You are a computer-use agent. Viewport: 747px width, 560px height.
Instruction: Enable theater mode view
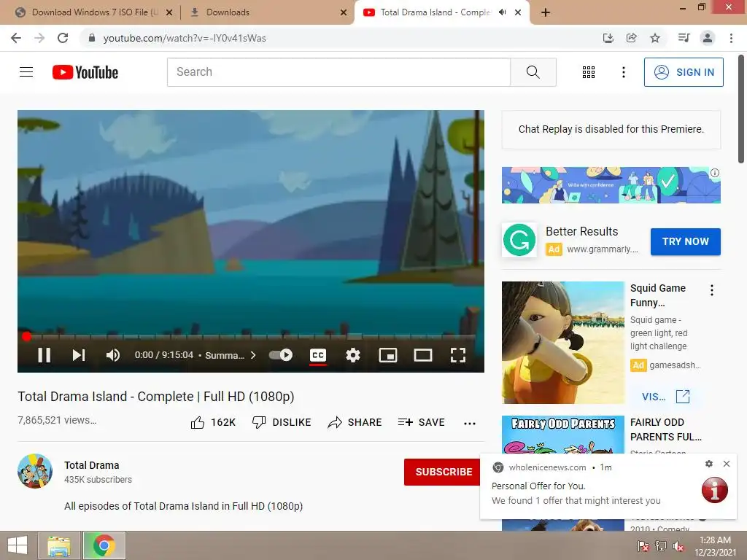(423, 355)
